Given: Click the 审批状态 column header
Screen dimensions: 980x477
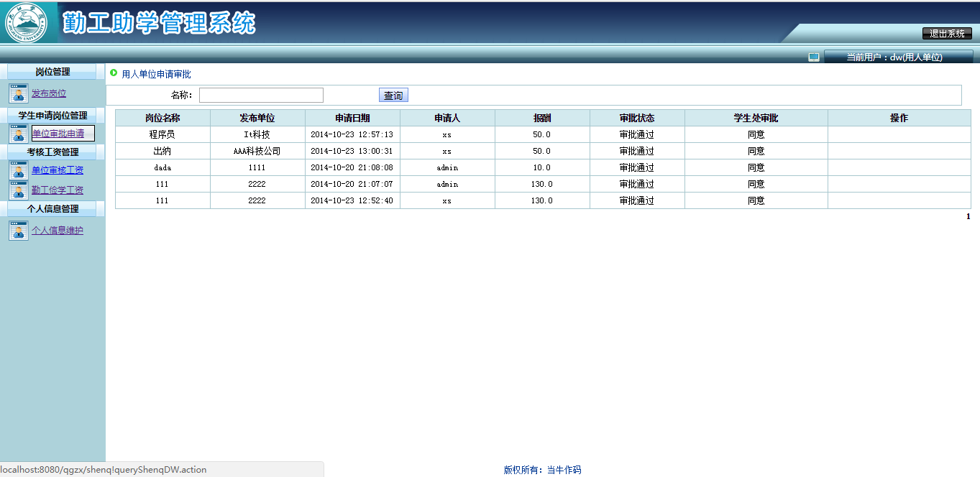Looking at the screenshot, I should [637, 118].
